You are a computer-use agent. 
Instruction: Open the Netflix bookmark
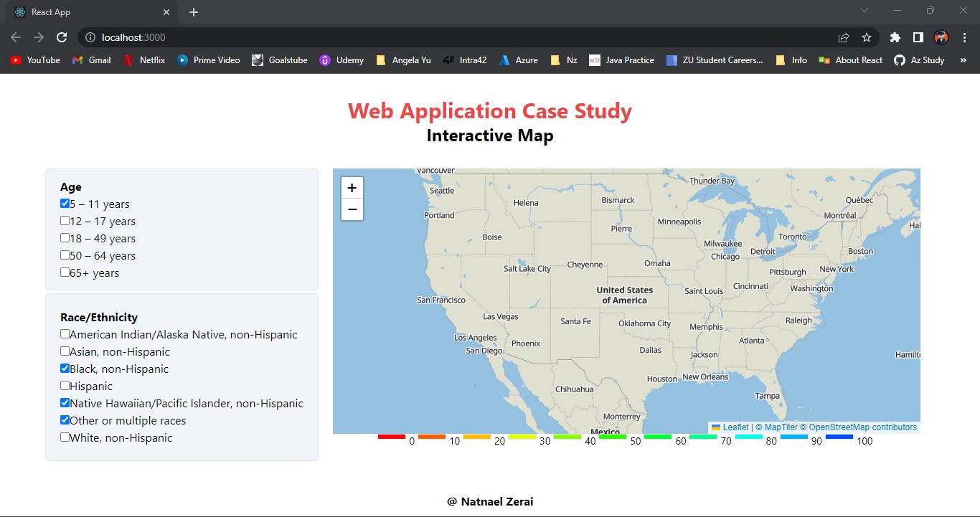point(144,60)
